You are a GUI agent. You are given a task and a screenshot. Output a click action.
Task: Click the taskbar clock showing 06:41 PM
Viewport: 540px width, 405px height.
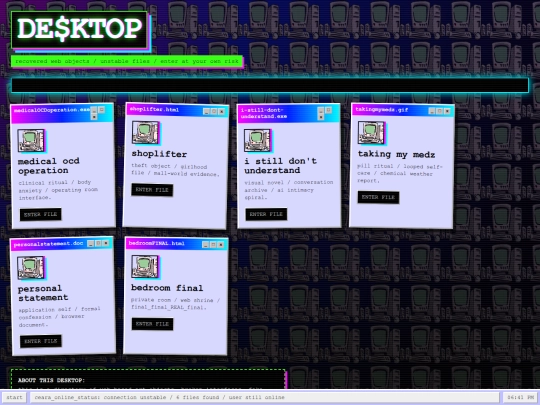coord(520,397)
